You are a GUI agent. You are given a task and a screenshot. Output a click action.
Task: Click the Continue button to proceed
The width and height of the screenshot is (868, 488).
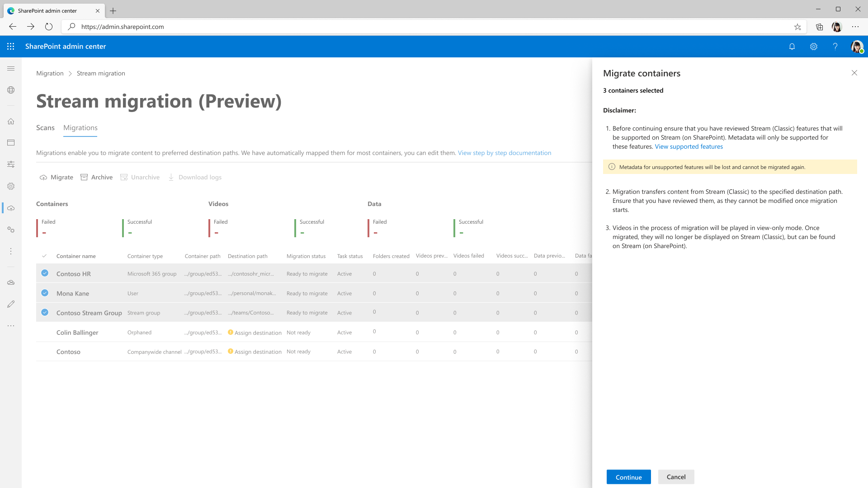click(x=628, y=477)
